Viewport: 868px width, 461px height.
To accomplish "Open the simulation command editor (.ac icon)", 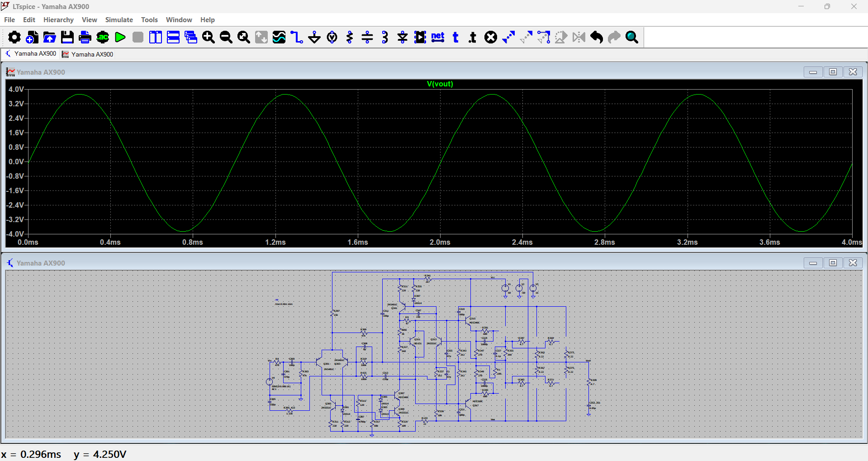I will (x=103, y=37).
